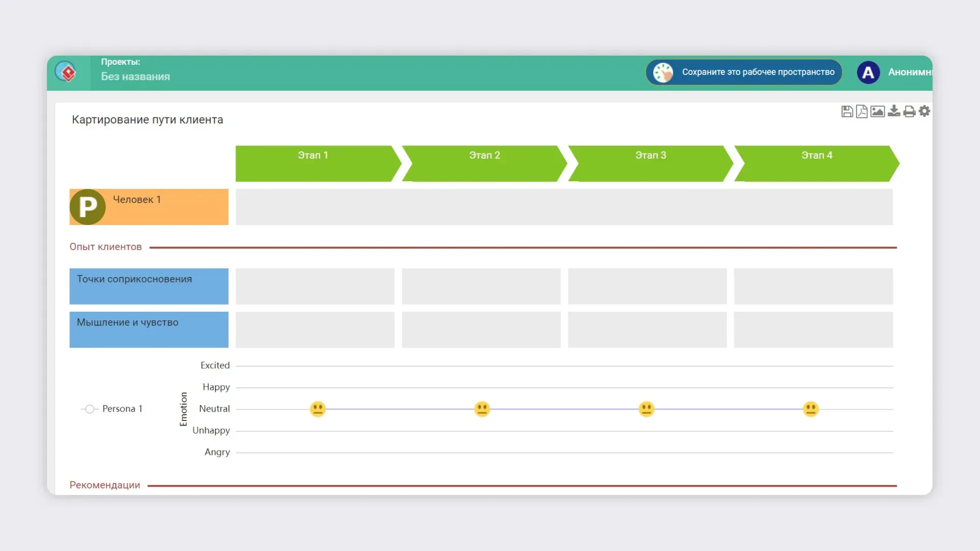
Task: Print the customer journey map
Action: (x=909, y=111)
